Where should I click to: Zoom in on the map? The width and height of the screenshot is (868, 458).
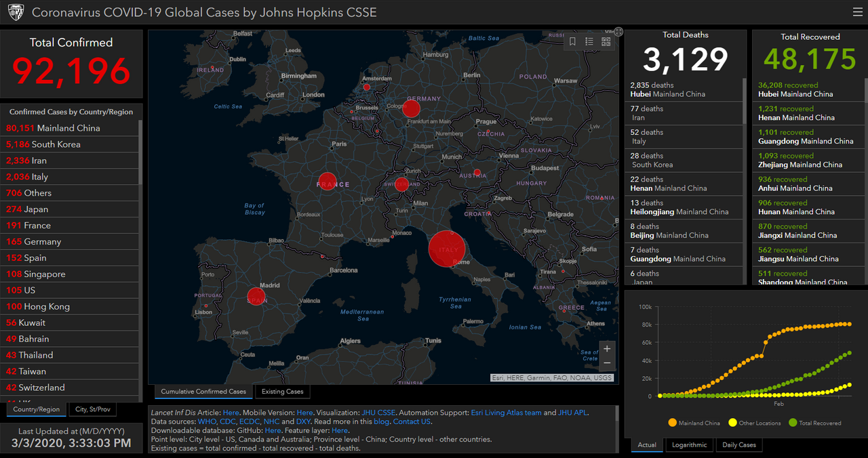coord(607,349)
